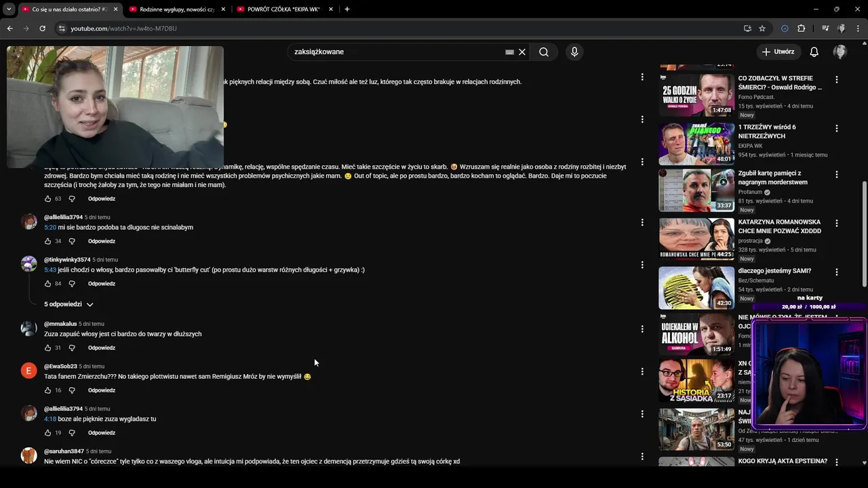Open @EwaSob23 channel link
Image resolution: width=868 pixels, height=488 pixels.
pyautogui.click(x=60, y=367)
